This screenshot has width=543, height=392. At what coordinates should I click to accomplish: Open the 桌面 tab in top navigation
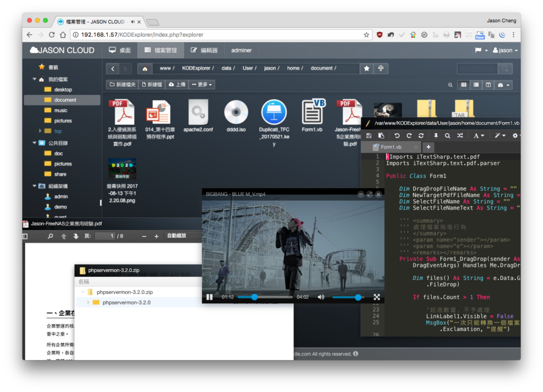pyautogui.click(x=120, y=50)
